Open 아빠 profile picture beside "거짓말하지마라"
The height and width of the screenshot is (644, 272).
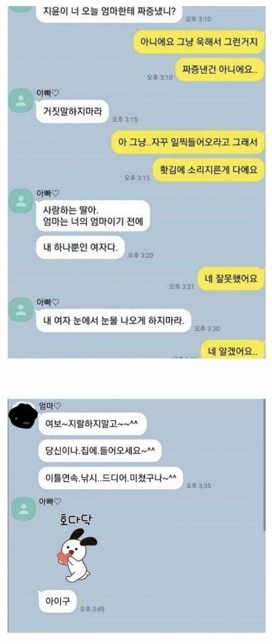21,100
